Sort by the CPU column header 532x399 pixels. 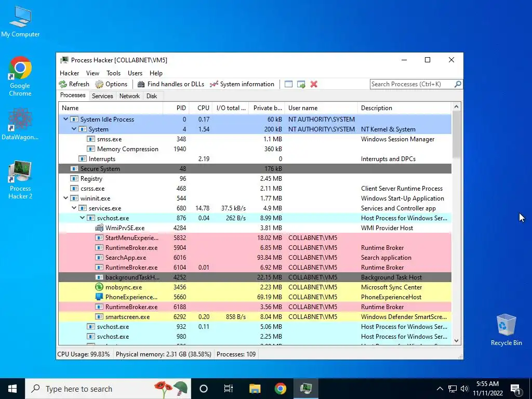[201, 108]
